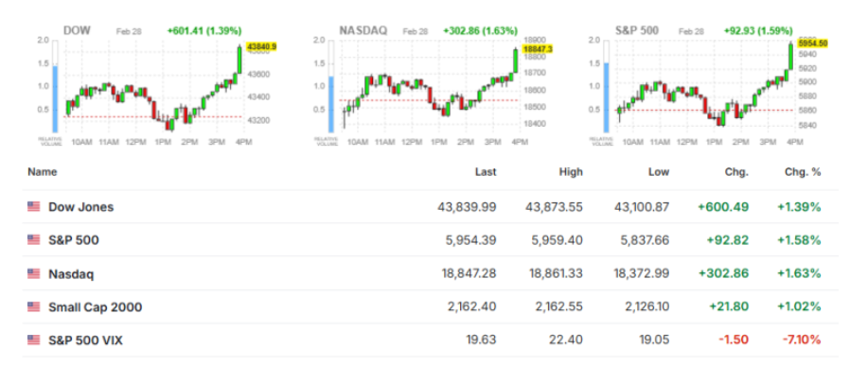Click the Feb 28 date on NASDAQ chart

(416, 31)
